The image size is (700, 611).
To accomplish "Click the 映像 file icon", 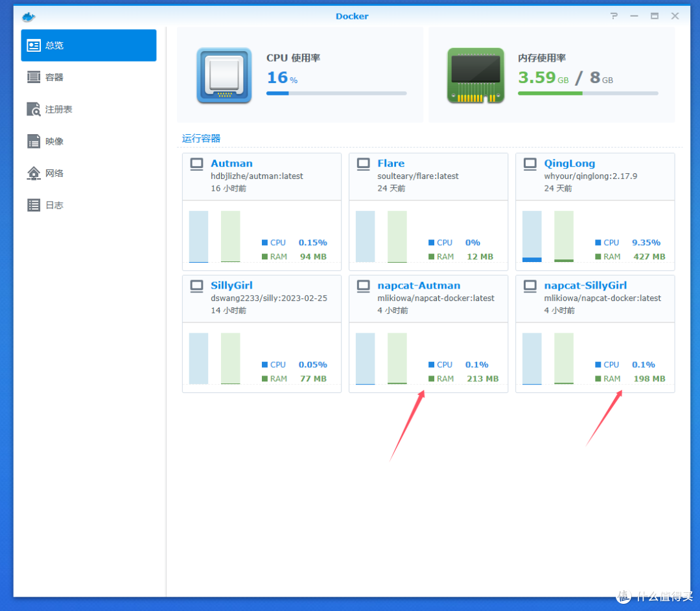I will point(34,141).
